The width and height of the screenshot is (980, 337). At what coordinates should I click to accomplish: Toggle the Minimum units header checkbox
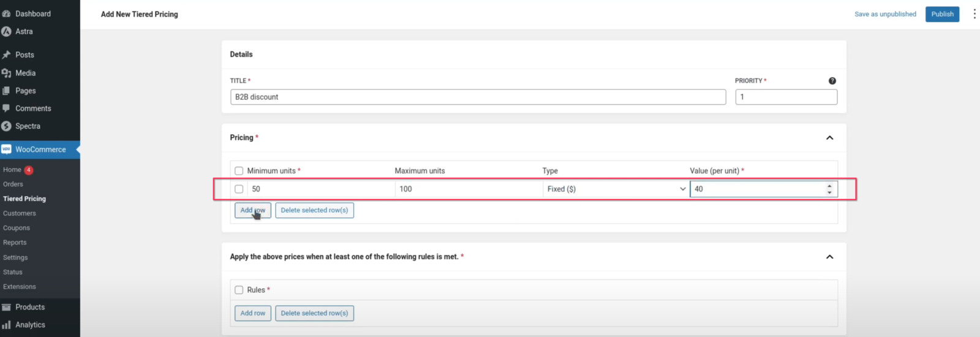pos(239,171)
